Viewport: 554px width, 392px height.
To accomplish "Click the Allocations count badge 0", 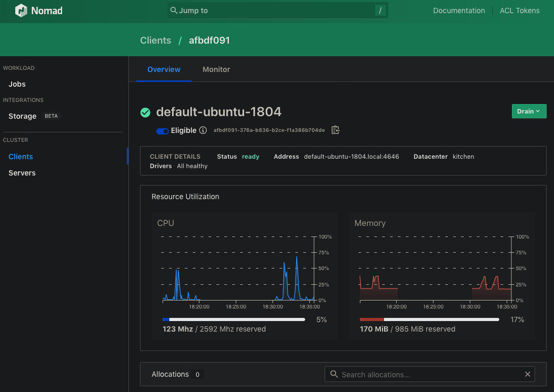I will (x=197, y=374).
